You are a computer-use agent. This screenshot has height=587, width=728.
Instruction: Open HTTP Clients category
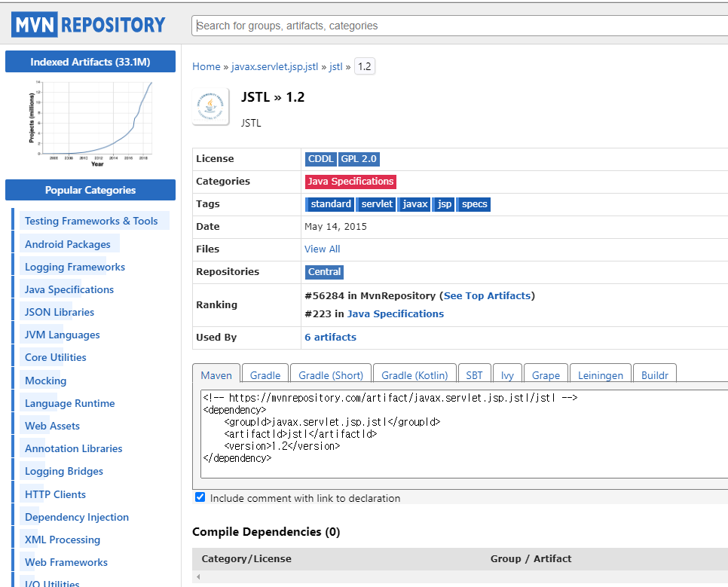tap(55, 494)
